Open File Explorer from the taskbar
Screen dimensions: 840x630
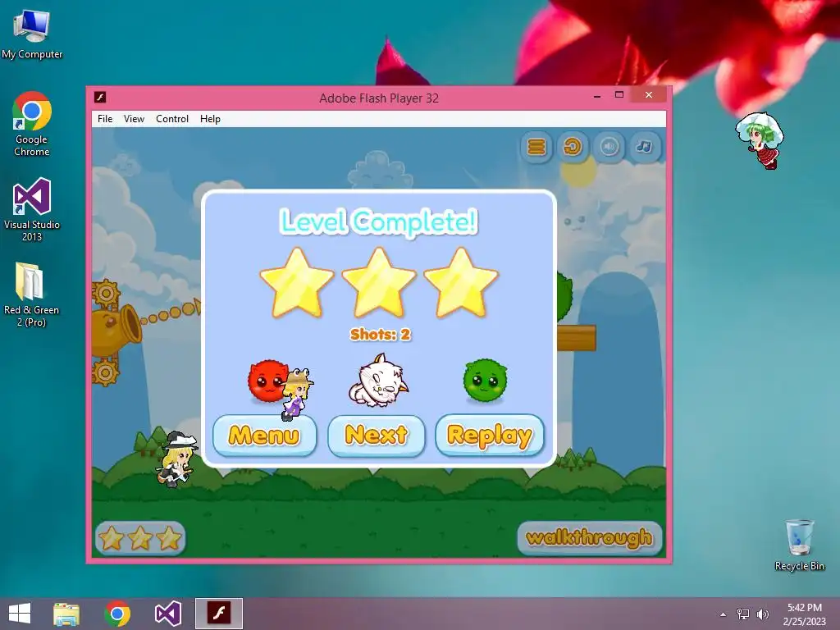pyautogui.click(x=66, y=614)
